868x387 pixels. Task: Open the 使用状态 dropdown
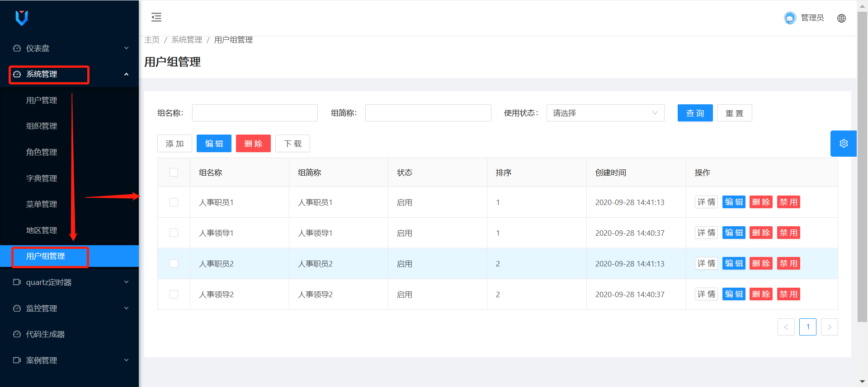[605, 113]
